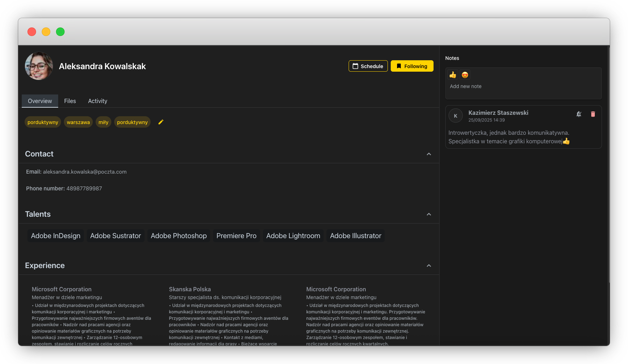Click the Add new note field
Screen dimensions: 628x364
click(x=465, y=86)
